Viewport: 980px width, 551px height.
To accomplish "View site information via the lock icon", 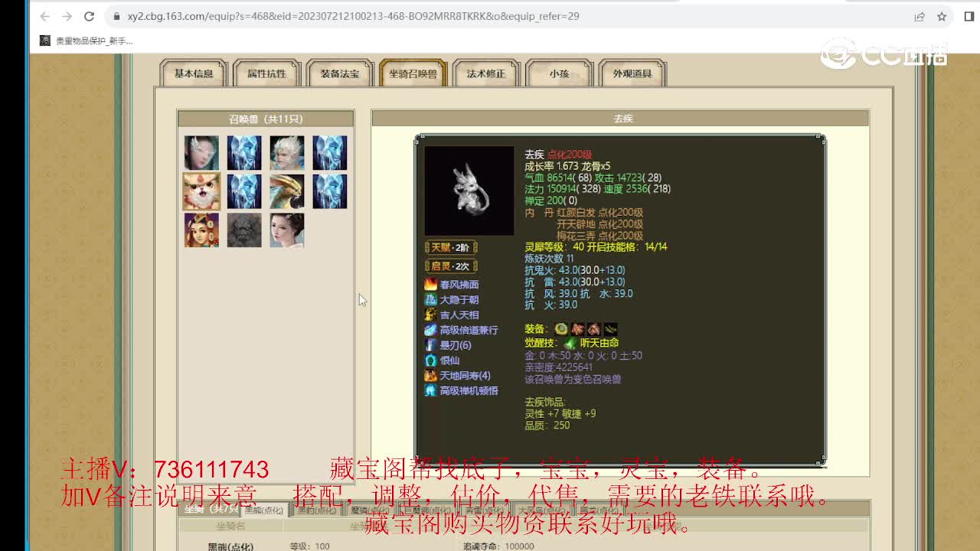I will 116,16.
